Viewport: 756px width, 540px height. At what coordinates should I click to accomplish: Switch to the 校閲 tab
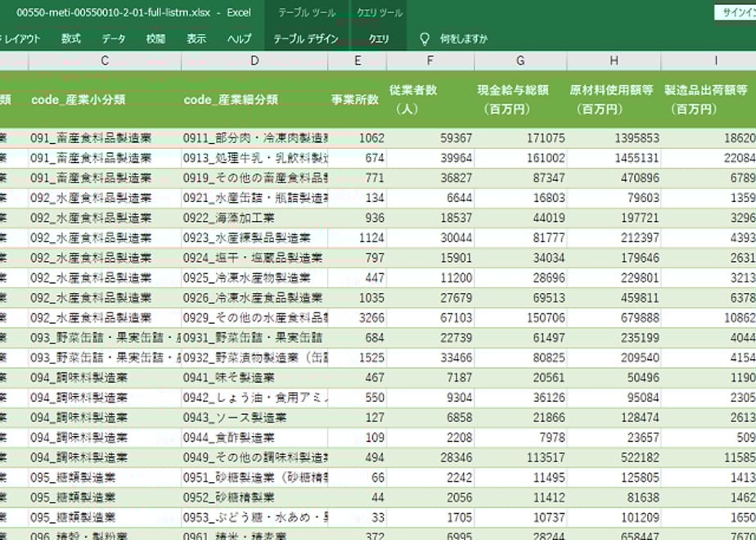point(155,39)
